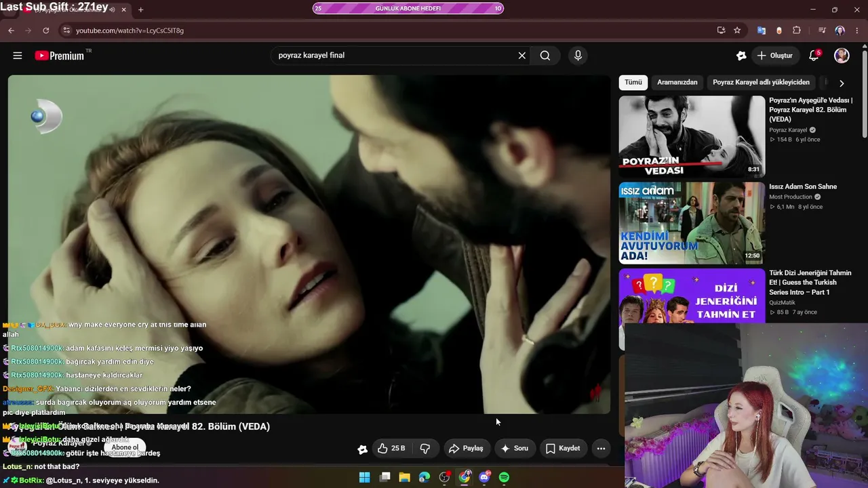Select the Aramanızdan filter chip
The image size is (868, 488).
tap(677, 83)
